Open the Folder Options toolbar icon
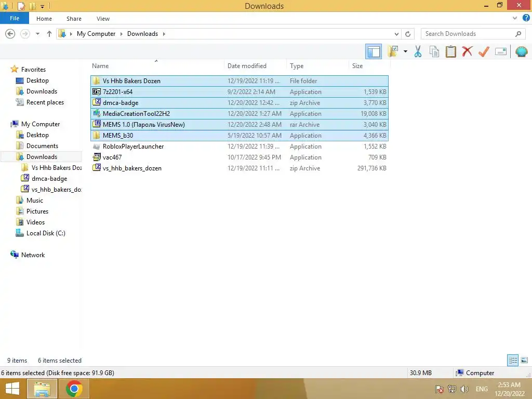 [x=393, y=51]
